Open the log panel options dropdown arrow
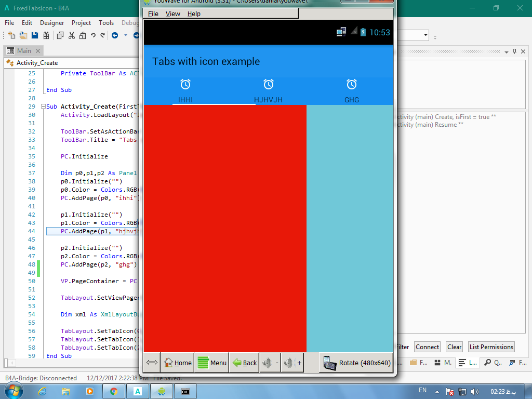 click(x=506, y=51)
